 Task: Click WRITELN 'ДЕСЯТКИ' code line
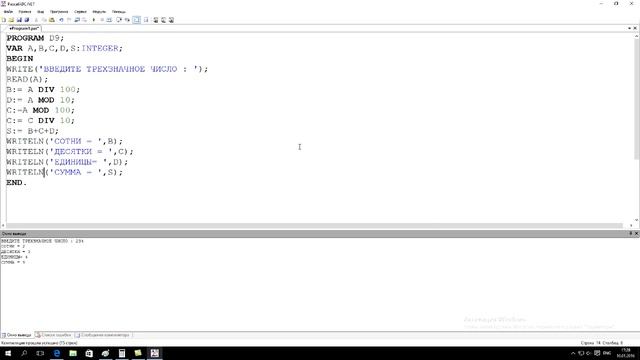coord(70,151)
